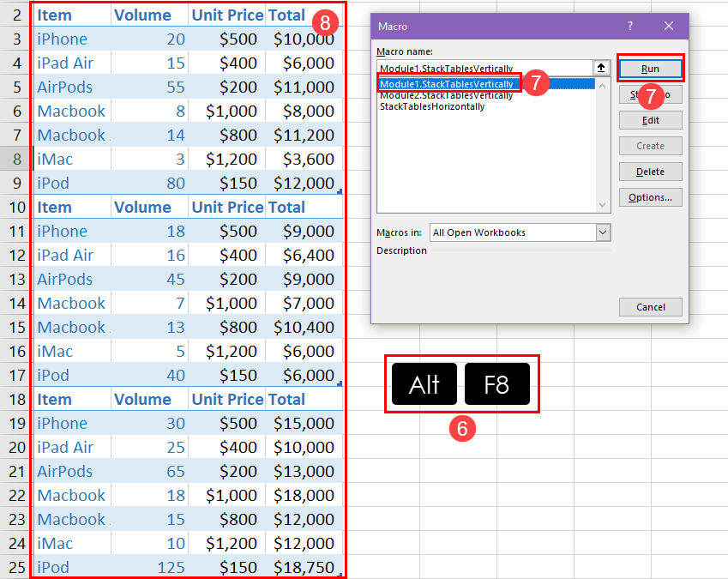Click the Run button in Macro dialog
Image resolution: width=728 pixels, height=579 pixels.
650,69
